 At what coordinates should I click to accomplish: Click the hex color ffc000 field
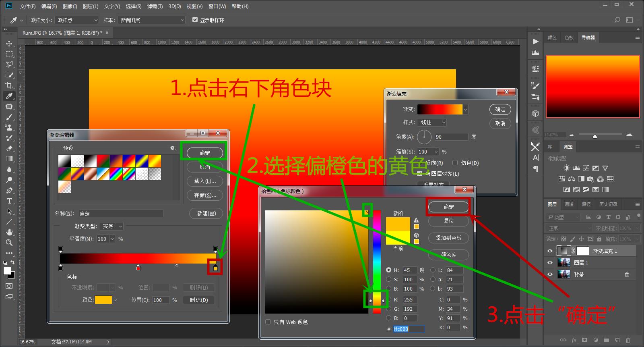pyautogui.click(x=409, y=329)
